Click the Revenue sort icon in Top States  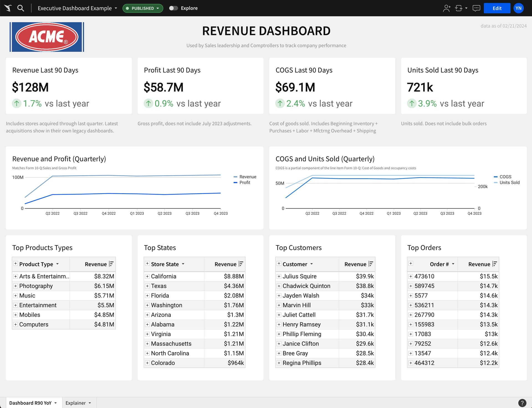241,264
